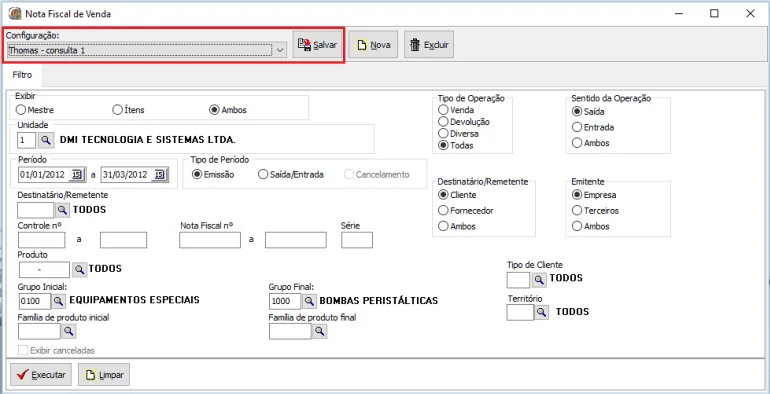The image size is (770, 394).
Task: Click the Família de produto inicial field
Action: (x=39, y=332)
